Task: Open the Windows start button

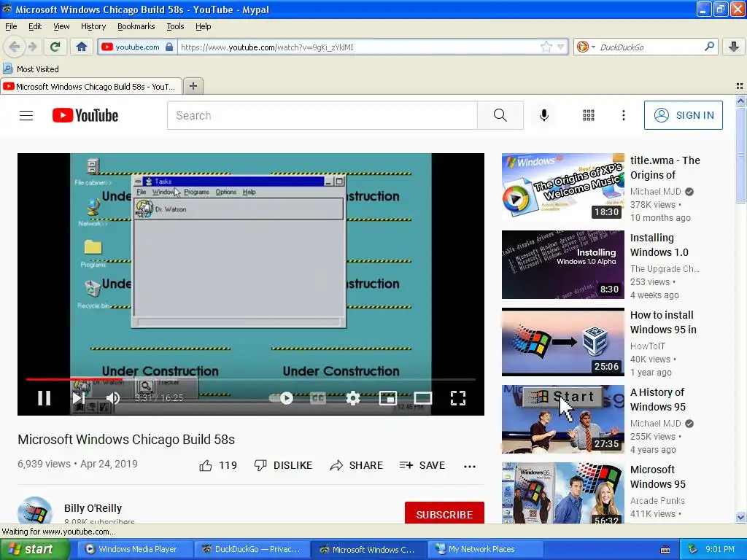Action: coord(35,549)
